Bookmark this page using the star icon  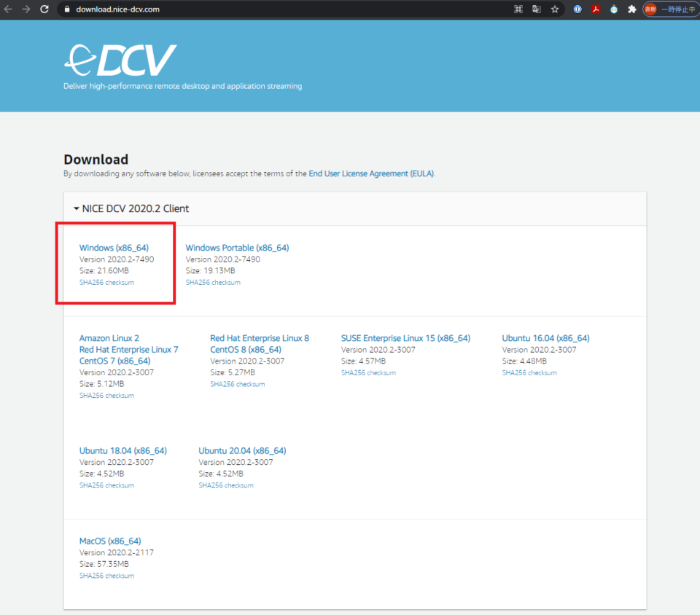pos(554,9)
